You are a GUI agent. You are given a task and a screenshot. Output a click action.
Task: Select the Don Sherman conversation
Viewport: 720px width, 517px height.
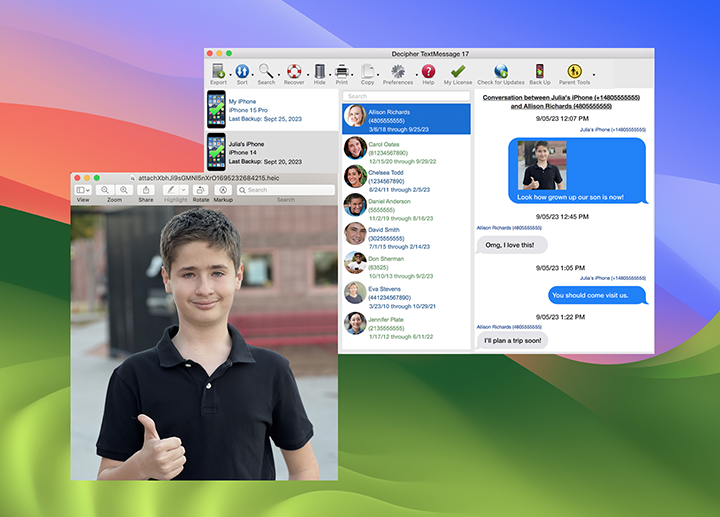(406, 266)
